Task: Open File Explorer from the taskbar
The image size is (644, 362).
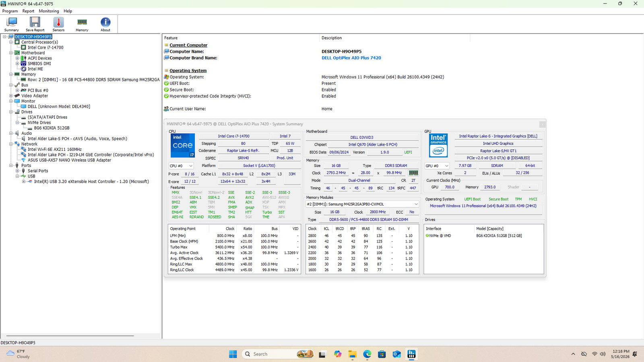Action: pos(353,354)
